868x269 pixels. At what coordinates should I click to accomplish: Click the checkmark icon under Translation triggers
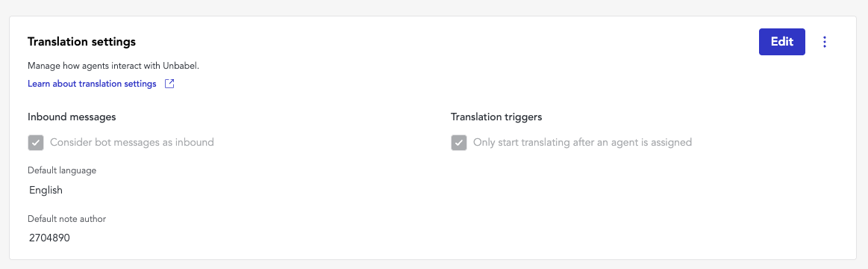click(x=459, y=143)
